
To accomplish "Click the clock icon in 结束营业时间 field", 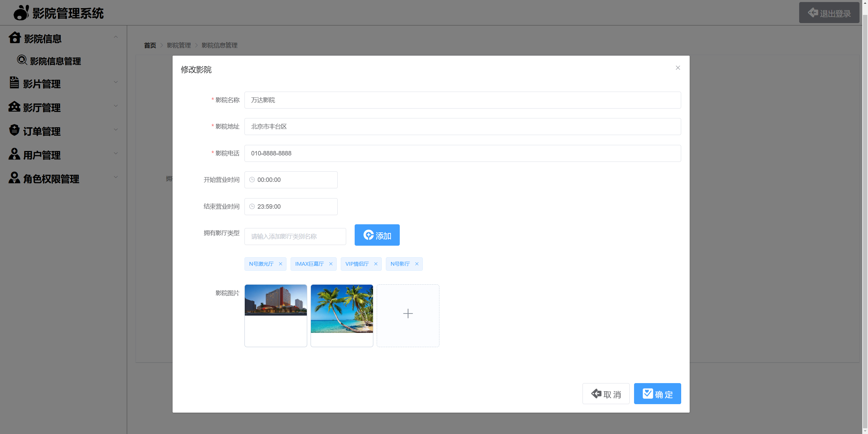I will pyautogui.click(x=252, y=207).
